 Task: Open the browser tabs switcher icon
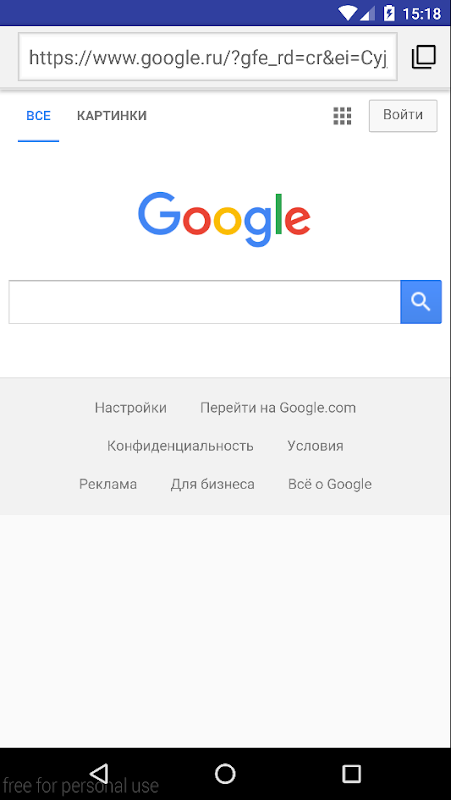pos(424,57)
